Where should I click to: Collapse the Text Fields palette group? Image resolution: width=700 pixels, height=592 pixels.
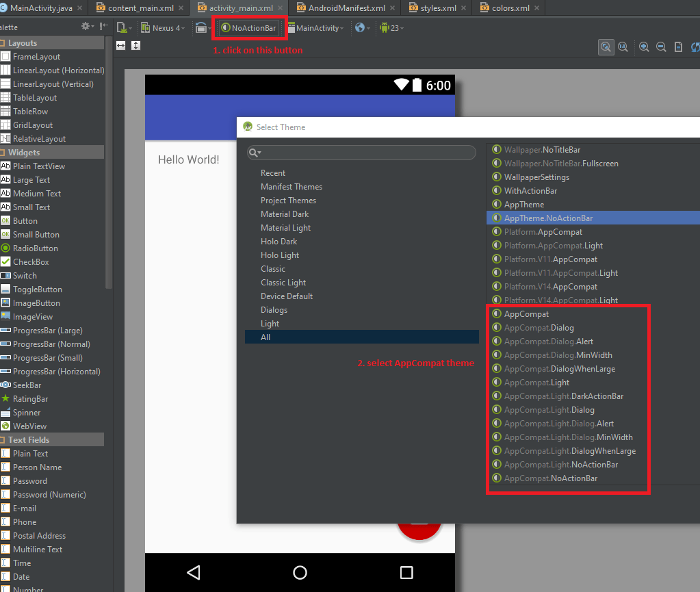click(x=52, y=440)
